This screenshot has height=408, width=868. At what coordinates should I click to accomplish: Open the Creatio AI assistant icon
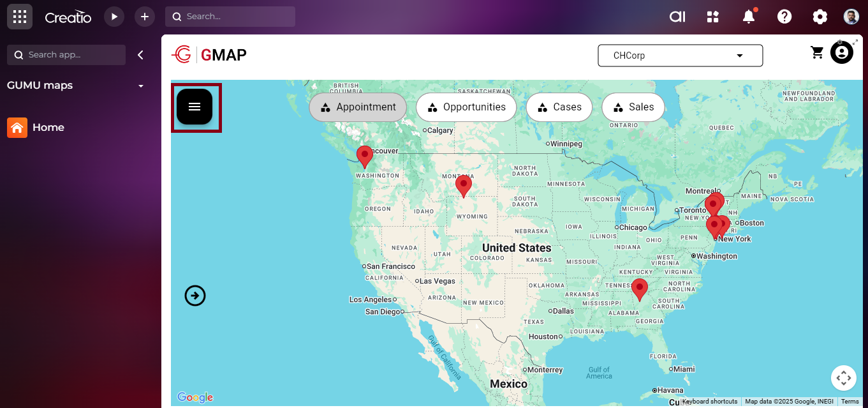(677, 17)
